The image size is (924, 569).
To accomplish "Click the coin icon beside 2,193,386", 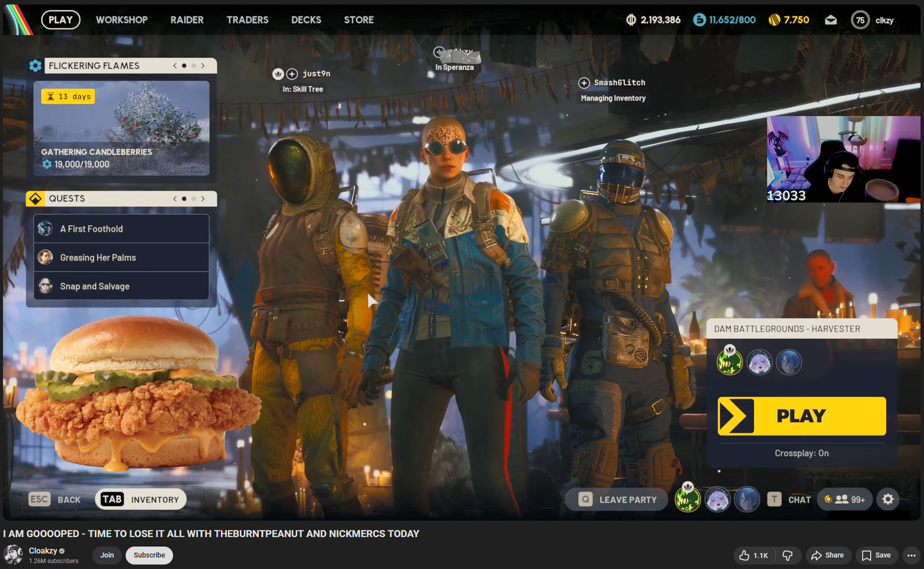I will coord(631,20).
